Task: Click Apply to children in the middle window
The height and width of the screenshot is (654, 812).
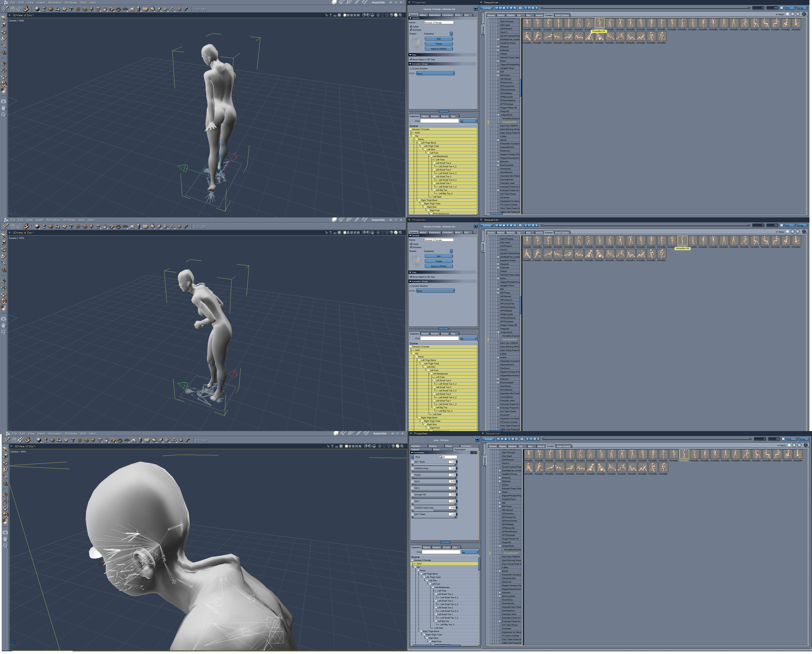Action: click(439, 266)
